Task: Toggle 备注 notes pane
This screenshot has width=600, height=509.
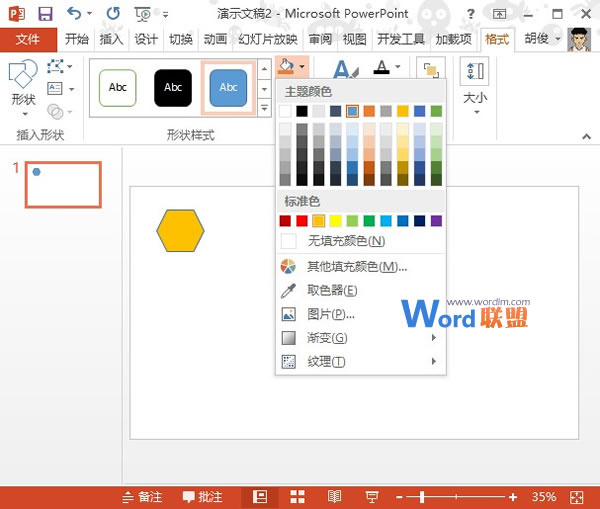Action: pos(142,497)
